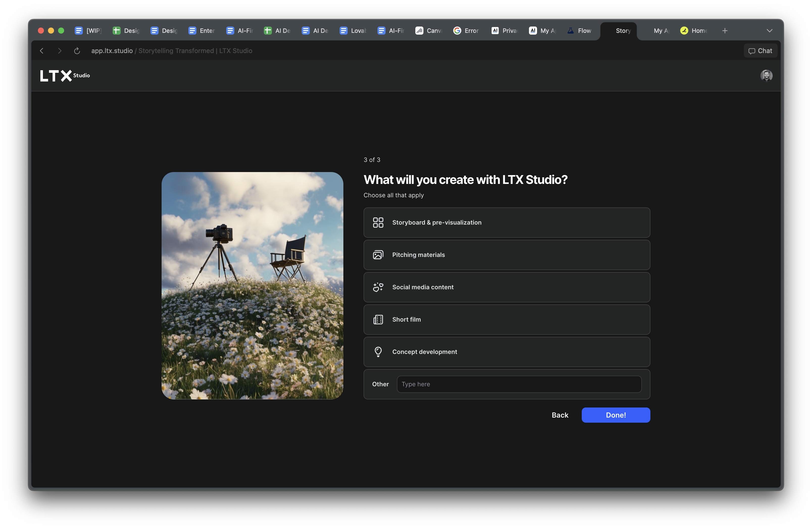
Task: Open the user profile avatar
Action: [x=766, y=76]
